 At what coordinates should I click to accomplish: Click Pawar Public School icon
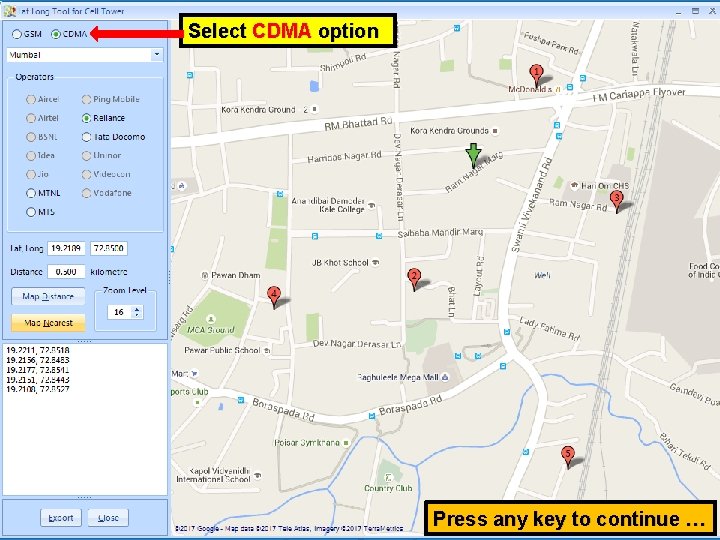tap(267, 350)
